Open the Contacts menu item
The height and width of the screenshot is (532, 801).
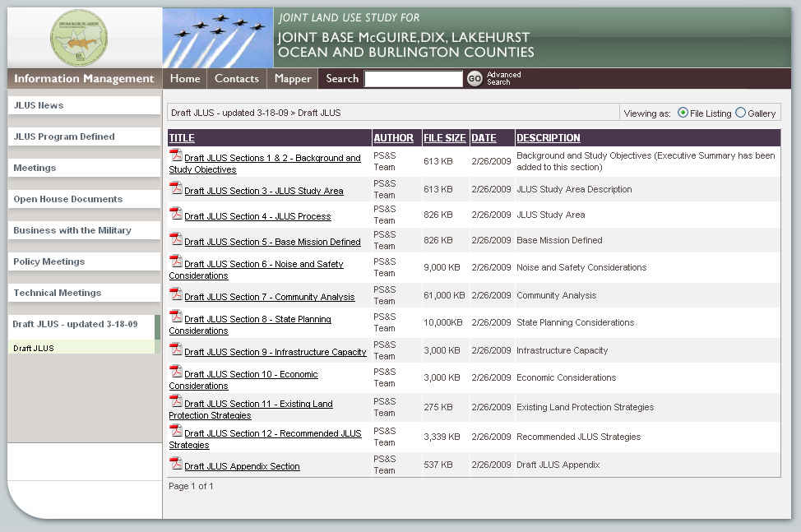pyautogui.click(x=237, y=79)
